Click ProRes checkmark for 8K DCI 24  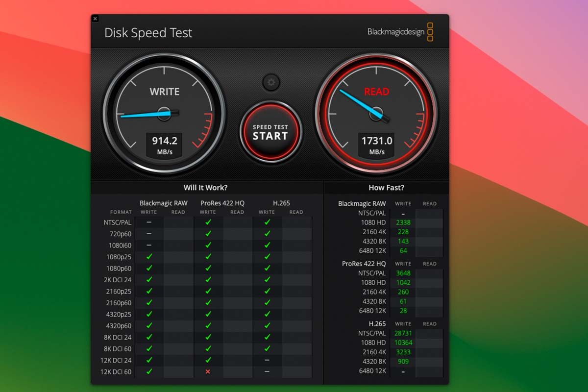[208, 337]
